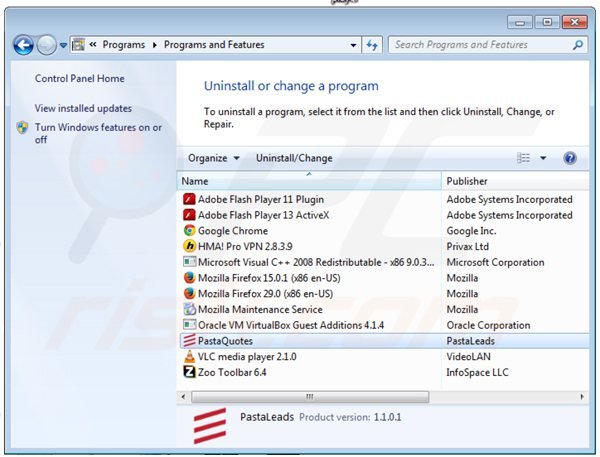Screen dimensions: 600x457
Task: Click InfoSpace LLC publisher cell
Action: 477,372
